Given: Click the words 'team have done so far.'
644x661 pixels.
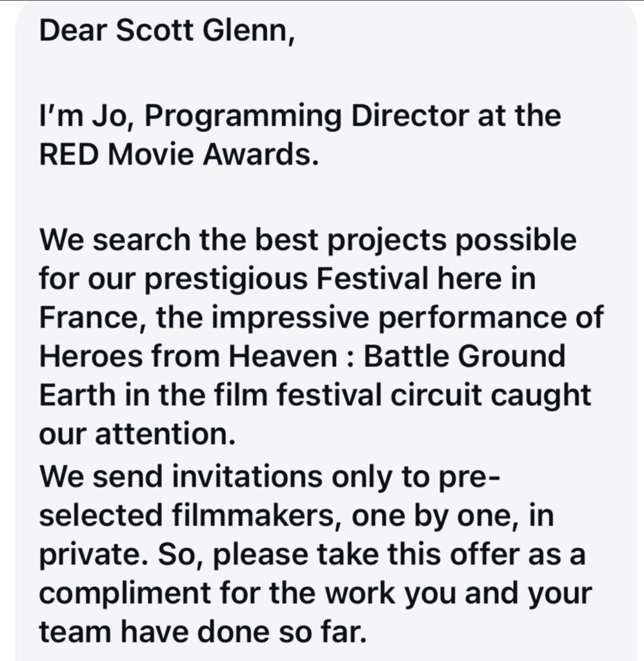Looking at the screenshot, I should click(x=203, y=631).
